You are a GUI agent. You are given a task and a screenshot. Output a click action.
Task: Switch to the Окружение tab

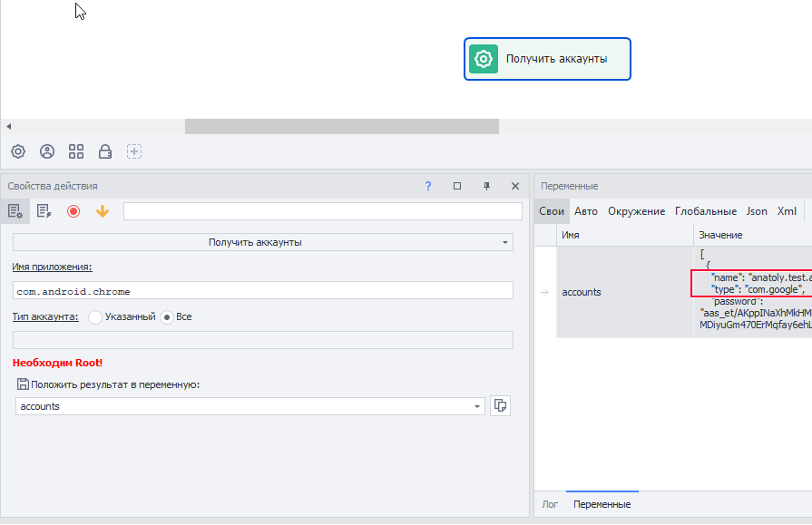(x=637, y=211)
